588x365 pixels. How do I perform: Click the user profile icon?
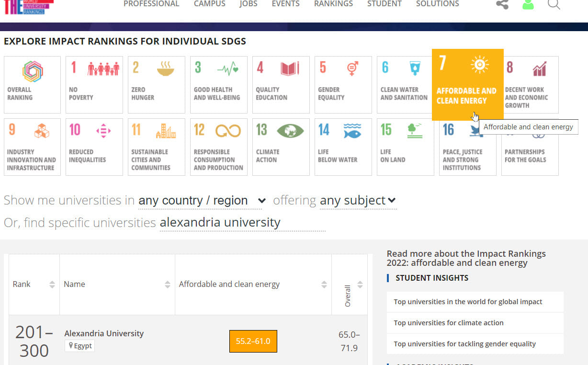click(x=528, y=5)
